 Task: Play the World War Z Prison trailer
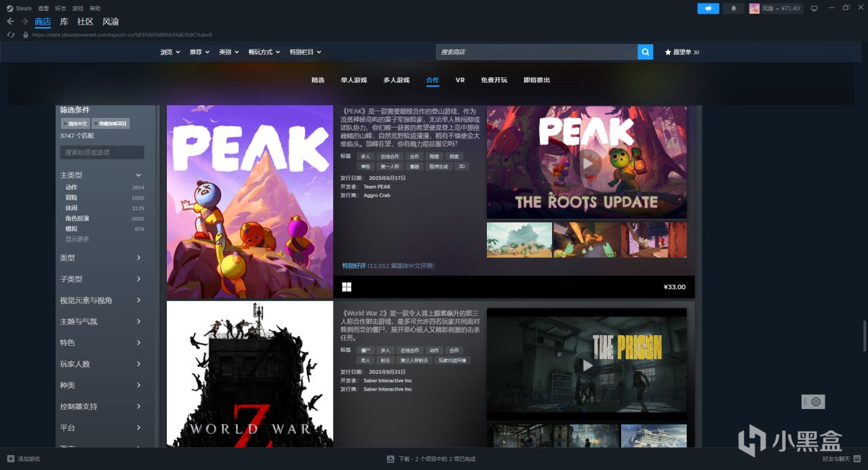(x=587, y=365)
